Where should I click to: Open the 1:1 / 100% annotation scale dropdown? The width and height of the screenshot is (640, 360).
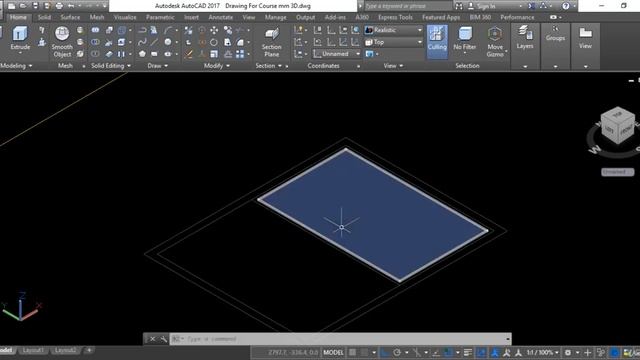tap(542, 352)
